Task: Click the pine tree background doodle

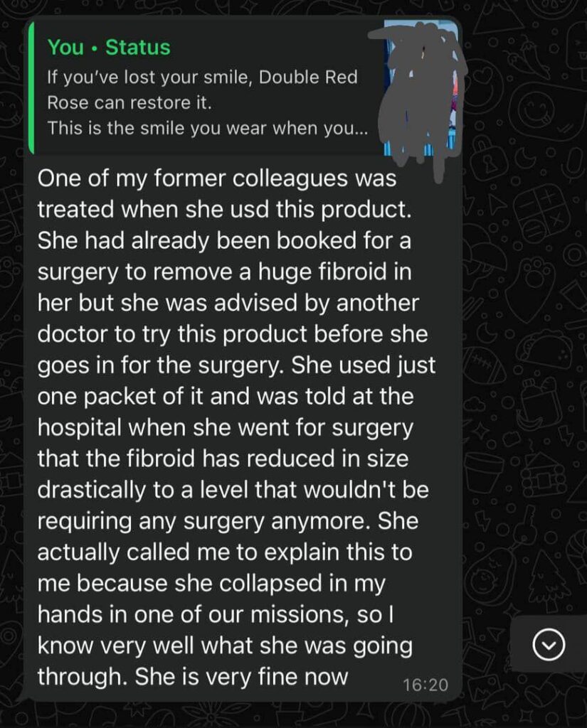Action: [549, 579]
